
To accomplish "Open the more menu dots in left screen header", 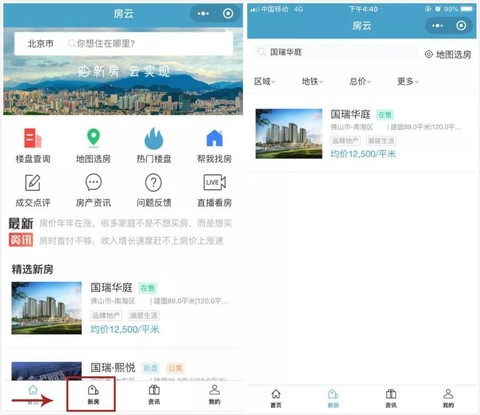I will [x=203, y=14].
